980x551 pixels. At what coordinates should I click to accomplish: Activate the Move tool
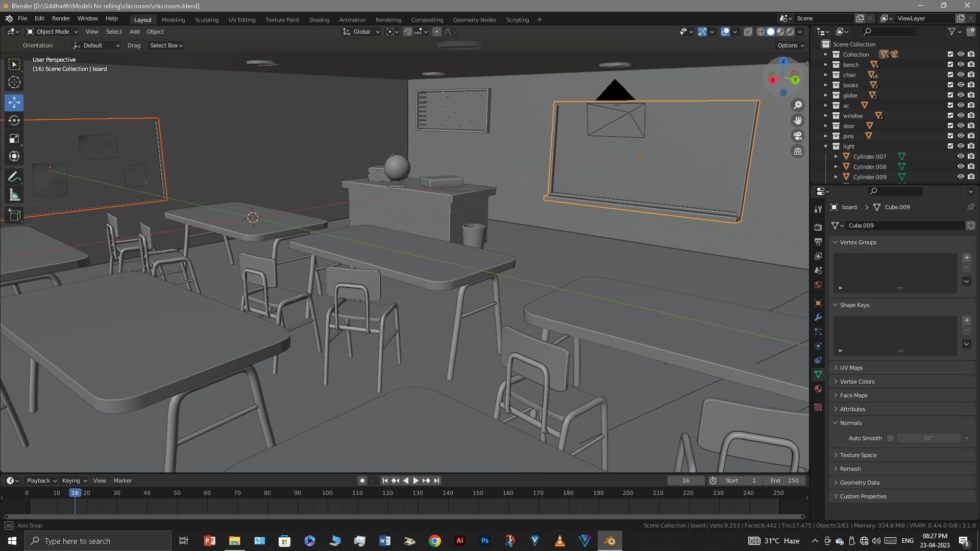point(14,103)
